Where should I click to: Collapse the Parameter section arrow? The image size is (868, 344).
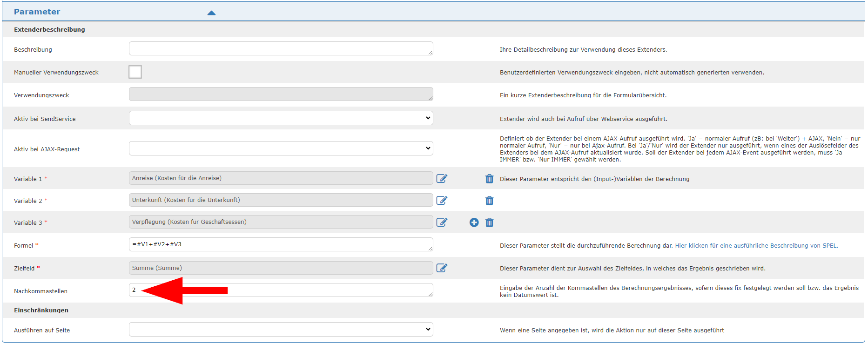211,13
